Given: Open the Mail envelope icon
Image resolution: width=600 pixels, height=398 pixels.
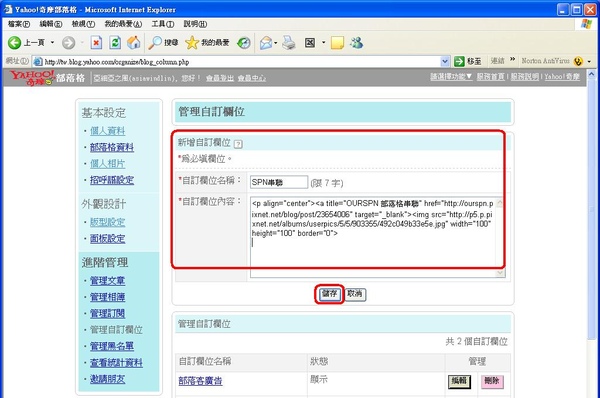Looking at the screenshot, I should [x=266, y=43].
